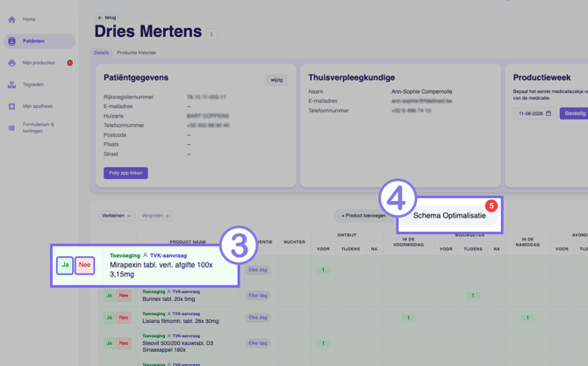Click the calendar icon in the date field
Image resolution: width=588 pixels, height=366 pixels.
click(x=549, y=113)
